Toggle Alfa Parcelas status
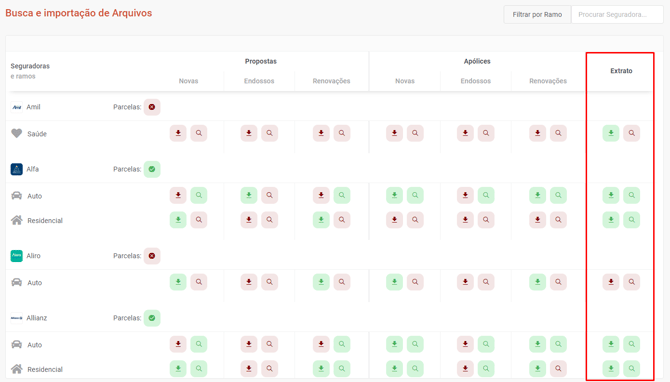This screenshot has height=382, width=670. [x=152, y=169]
